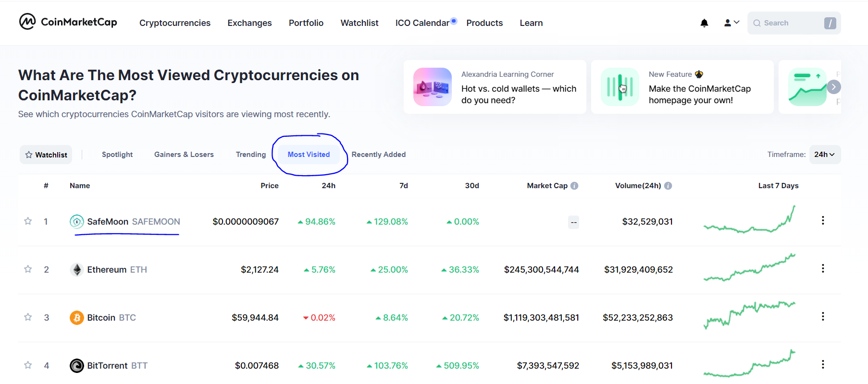This screenshot has height=384, width=868.
Task: Click the green chart card thumbnail
Action: (x=807, y=87)
